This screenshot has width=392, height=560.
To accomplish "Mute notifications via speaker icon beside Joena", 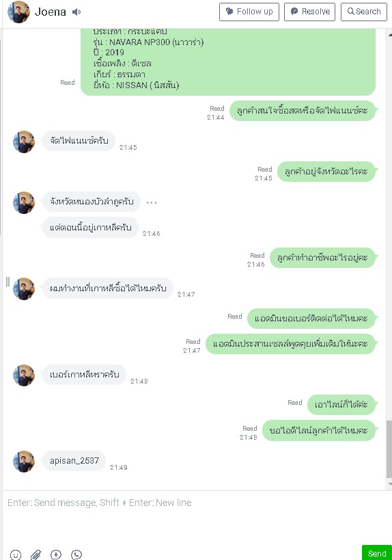I will click(x=76, y=12).
